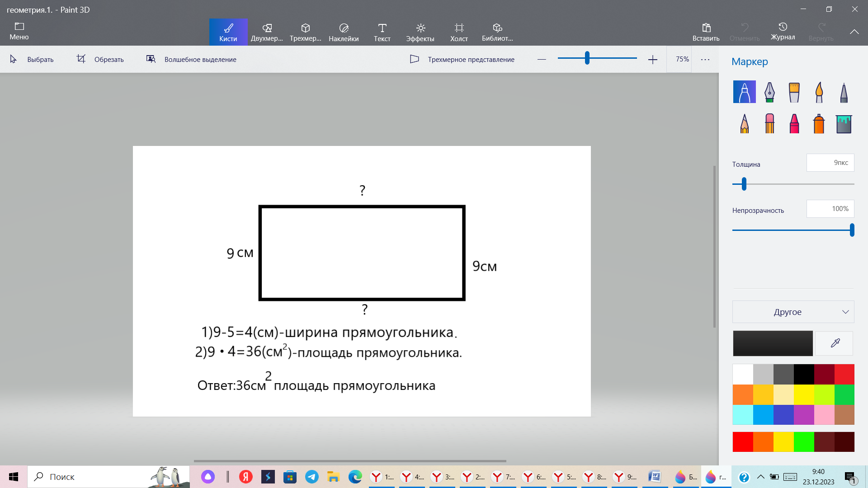The width and height of the screenshot is (868, 488).
Task: Activate the Обрезать (Crop) tool
Action: 100,59
